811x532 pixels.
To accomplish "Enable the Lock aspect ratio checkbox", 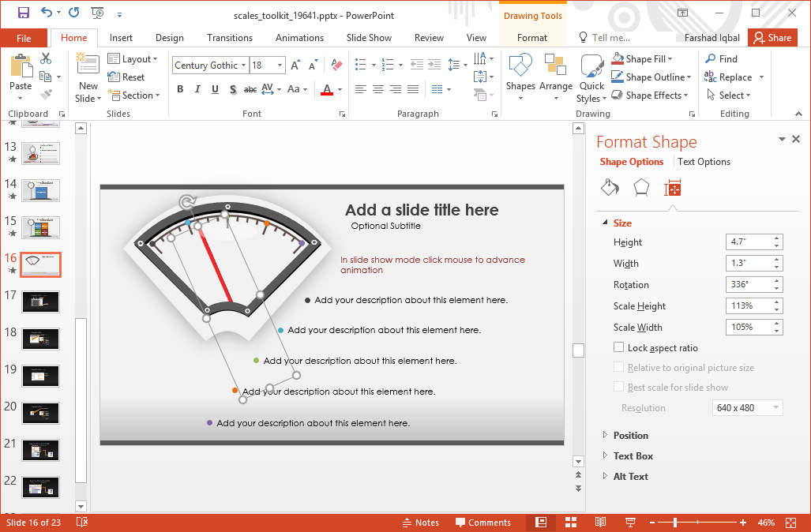I will [x=619, y=347].
